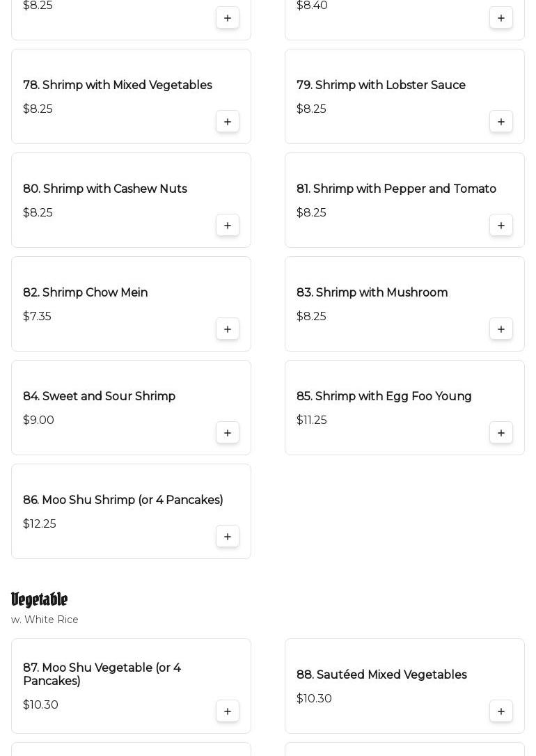Click plus for Moo Shu Vegetable
Image resolution: width=536 pixels, height=756 pixels.
tap(228, 711)
